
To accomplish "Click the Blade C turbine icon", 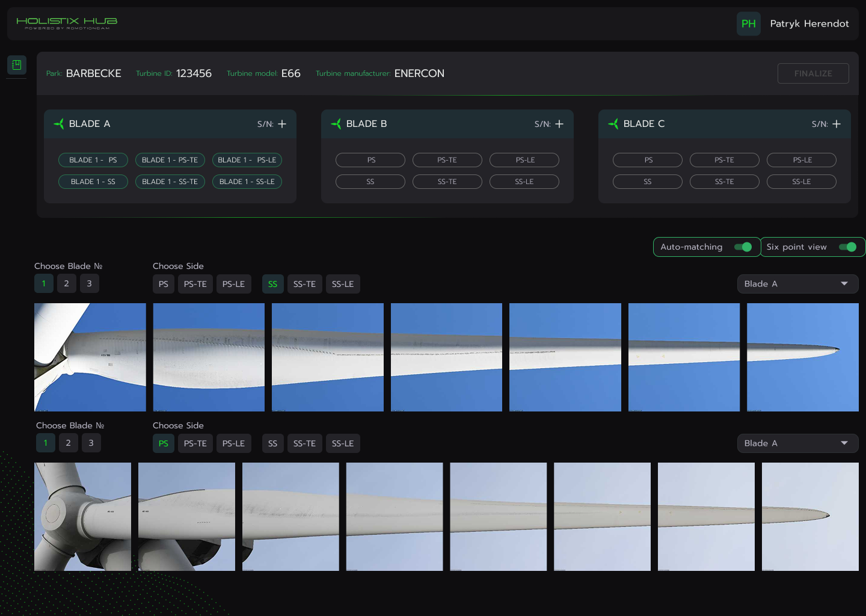I will [613, 124].
